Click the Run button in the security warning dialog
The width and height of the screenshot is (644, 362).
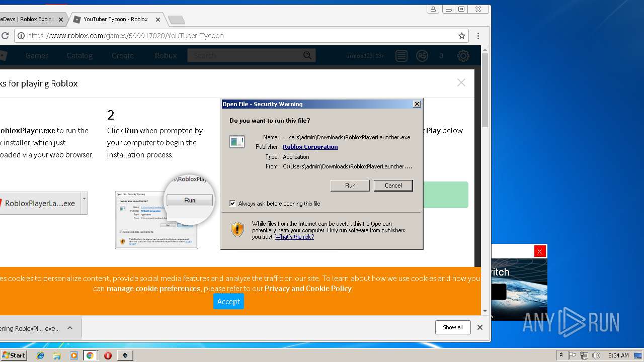click(350, 186)
